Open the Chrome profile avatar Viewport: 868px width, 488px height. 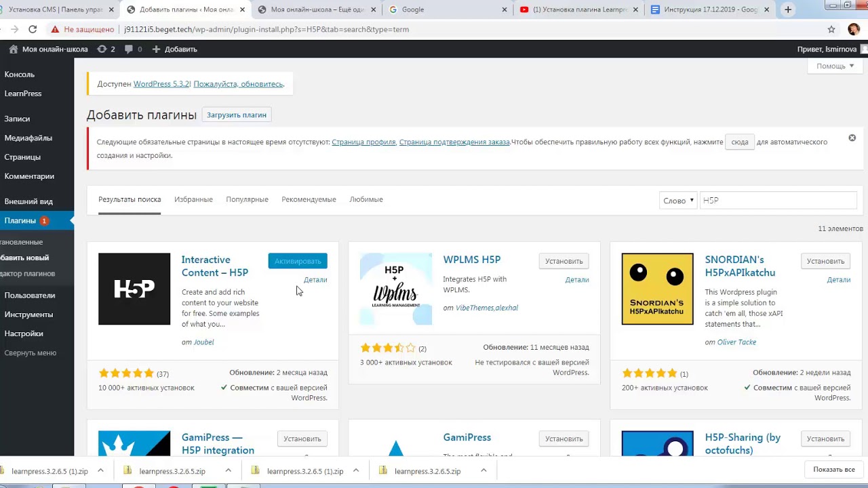[x=854, y=29]
